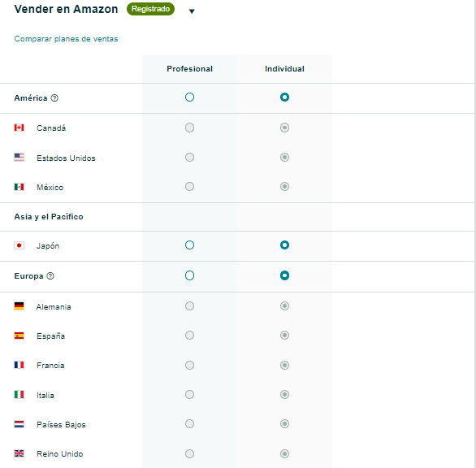Set Profesional radio for Países Bajos

click(x=189, y=423)
